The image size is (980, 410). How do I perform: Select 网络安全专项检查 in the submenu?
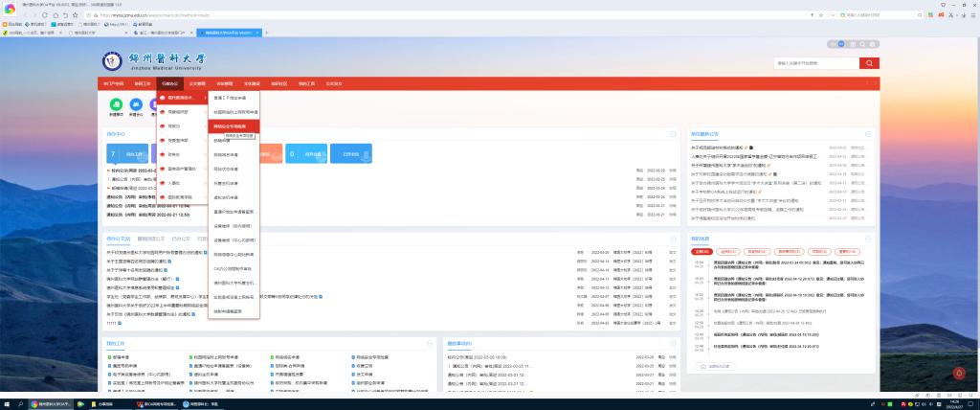point(234,126)
